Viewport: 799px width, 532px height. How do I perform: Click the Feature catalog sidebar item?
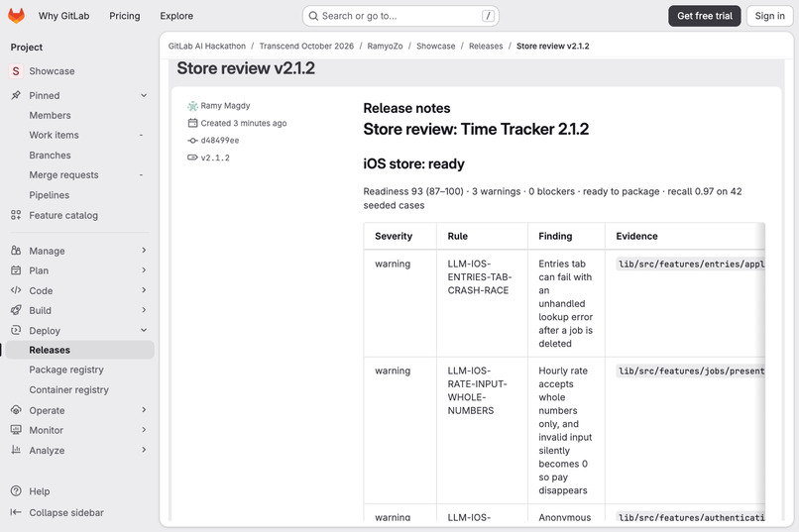[80, 215]
